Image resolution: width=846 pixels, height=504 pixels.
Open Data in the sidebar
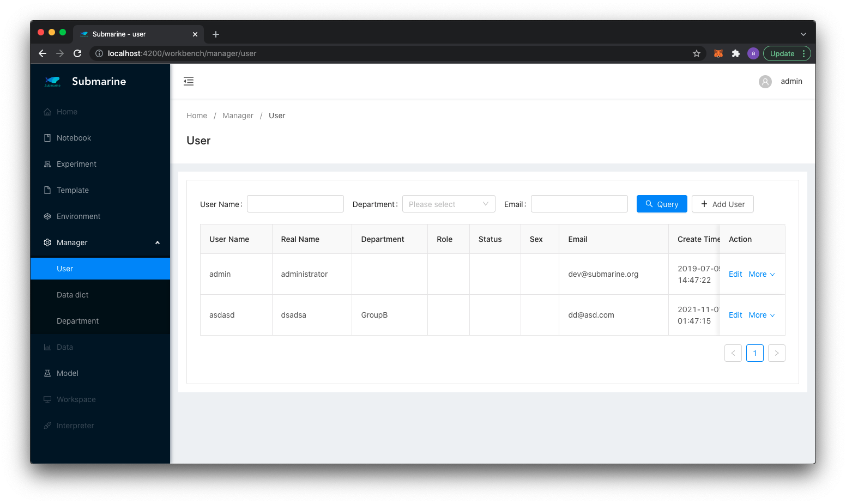tap(100, 347)
